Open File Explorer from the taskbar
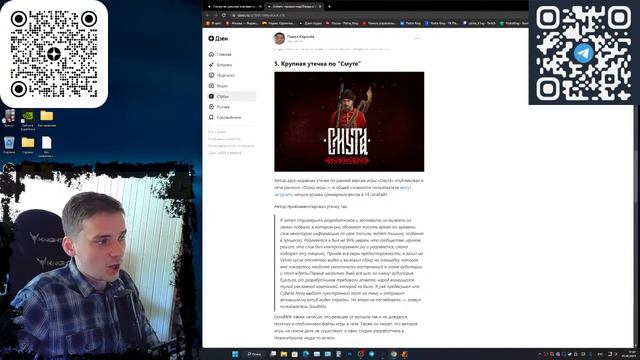The image size is (640, 360). (x=284, y=354)
